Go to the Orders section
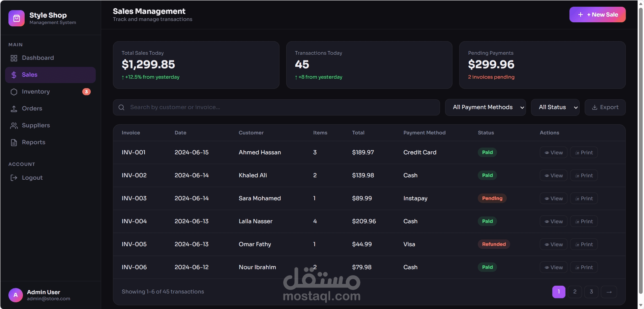 [32, 109]
